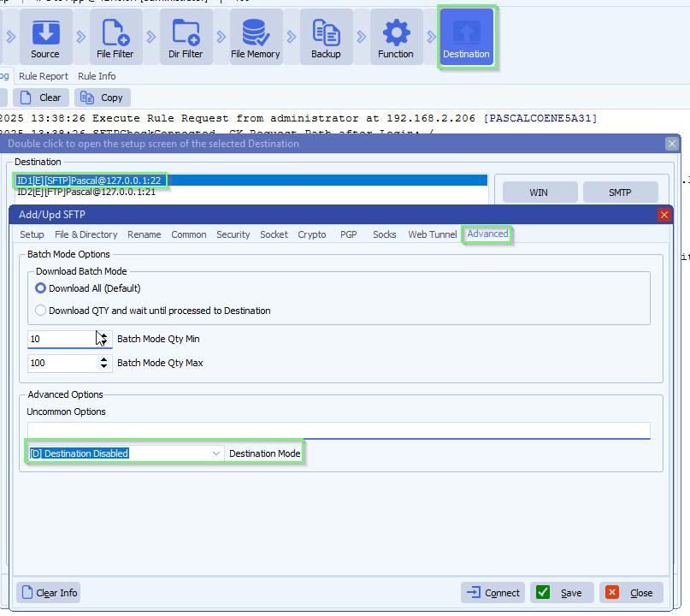The image size is (690, 616).
Task: Open the File Memory step
Action: pos(256,38)
